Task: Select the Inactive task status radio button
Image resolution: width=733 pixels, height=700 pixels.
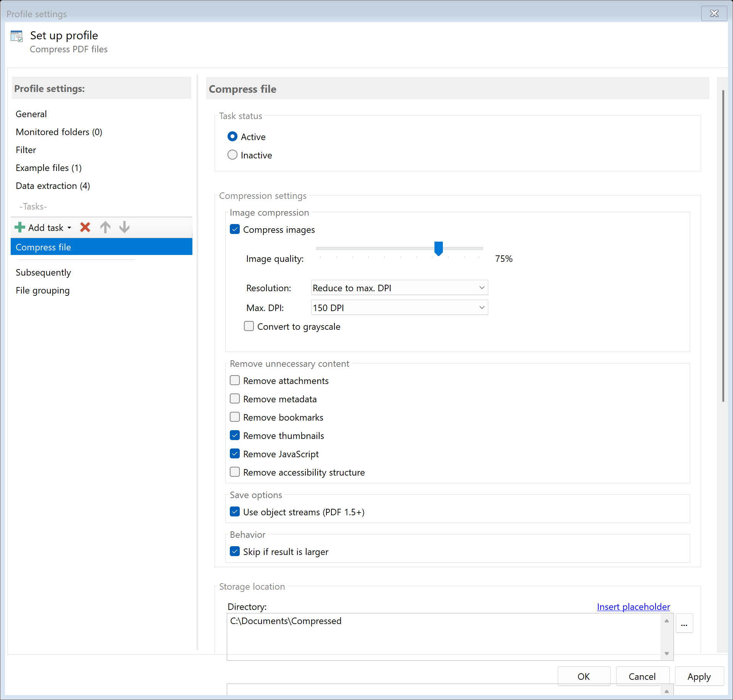Action: (x=232, y=155)
